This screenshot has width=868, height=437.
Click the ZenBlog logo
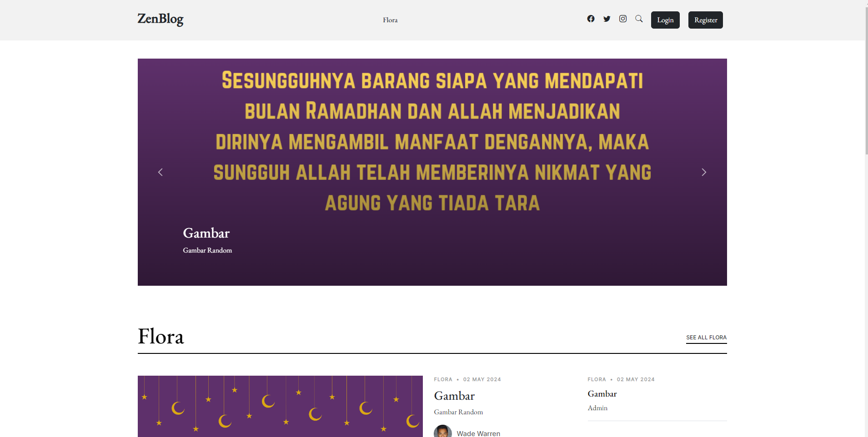pyautogui.click(x=161, y=19)
